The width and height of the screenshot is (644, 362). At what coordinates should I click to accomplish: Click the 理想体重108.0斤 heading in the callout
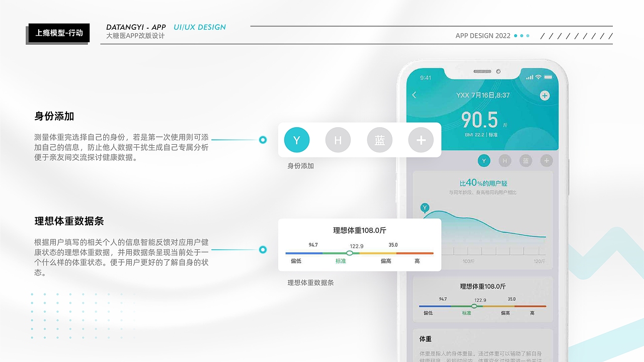[359, 230]
